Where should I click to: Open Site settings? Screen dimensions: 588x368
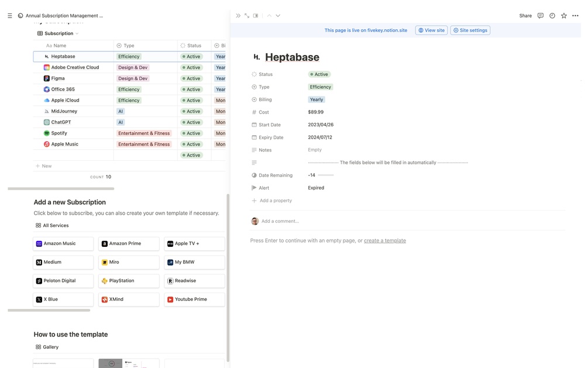[x=470, y=30]
